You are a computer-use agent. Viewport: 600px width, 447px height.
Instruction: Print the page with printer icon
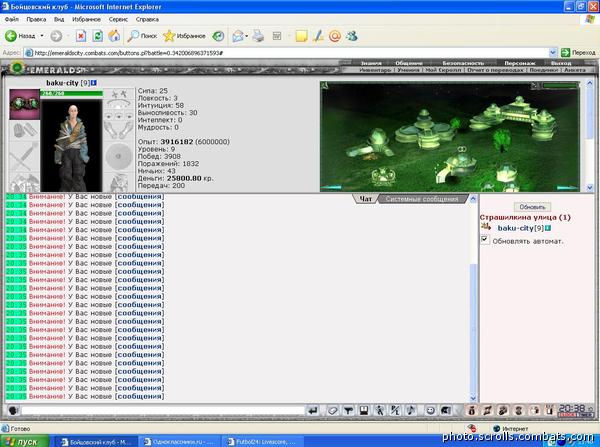pos(258,36)
